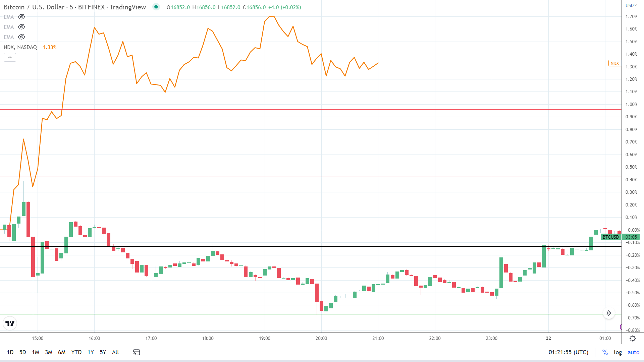Select the All time range
This screenshot has height=362, width=644.
click(x=115, y=352)
